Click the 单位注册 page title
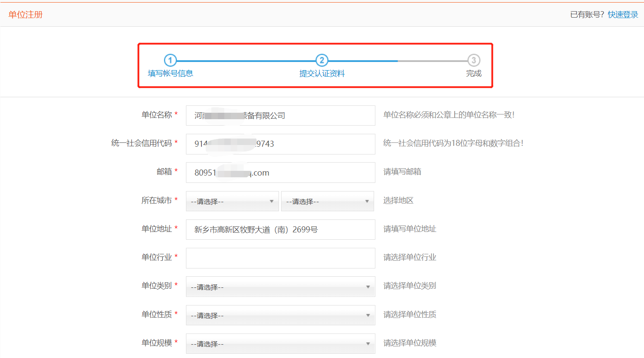The height and width of the screenshot is (358, 644). [x=25, y=15]
